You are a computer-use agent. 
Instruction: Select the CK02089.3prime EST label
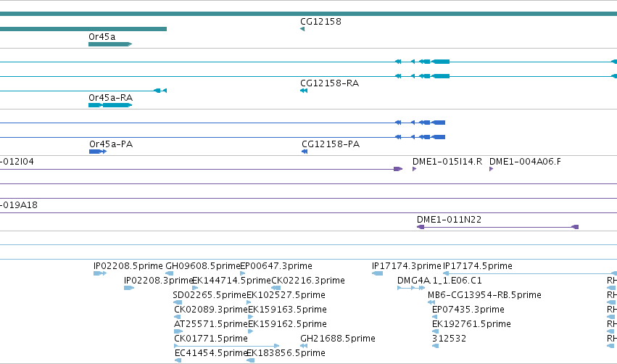click(x=211, y=310)
